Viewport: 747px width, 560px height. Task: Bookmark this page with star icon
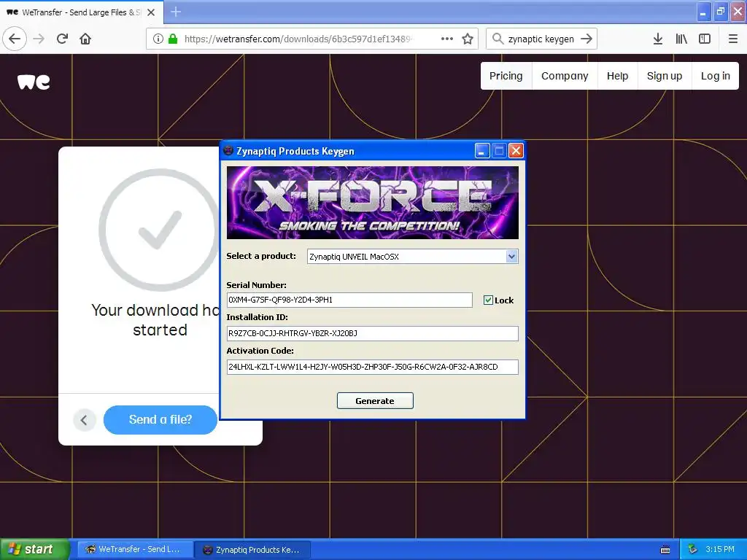coord(468,39)
